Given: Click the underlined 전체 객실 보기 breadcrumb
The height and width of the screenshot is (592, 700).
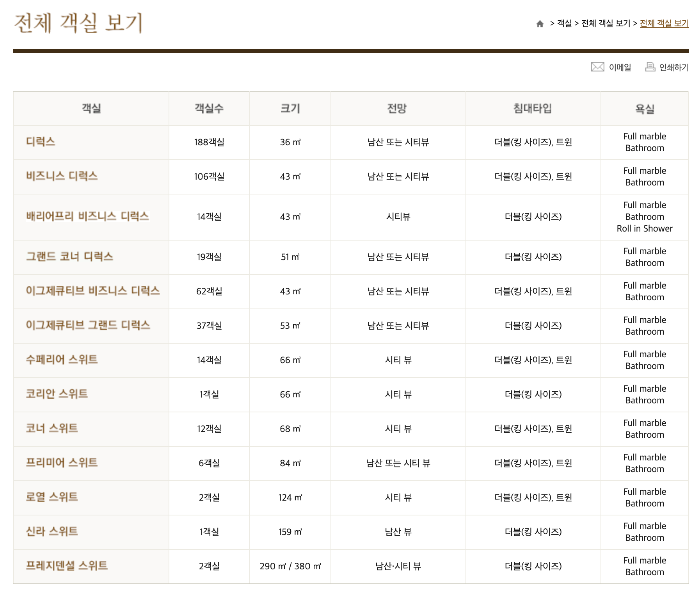Looking at the screenshot, I should click(x=664, y=23).
